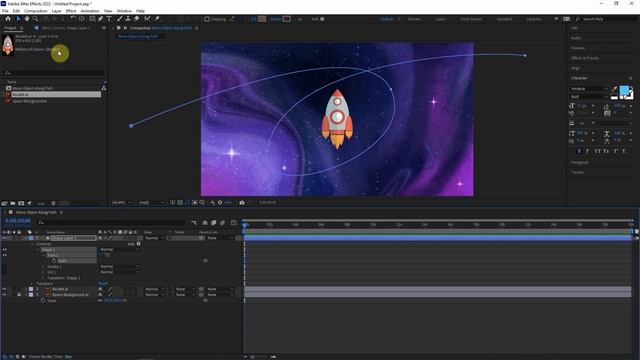The height and width of the screenshot is (360, 640).
Task: Select the Puppet Pin tool
Action: [x=157, y=19]
